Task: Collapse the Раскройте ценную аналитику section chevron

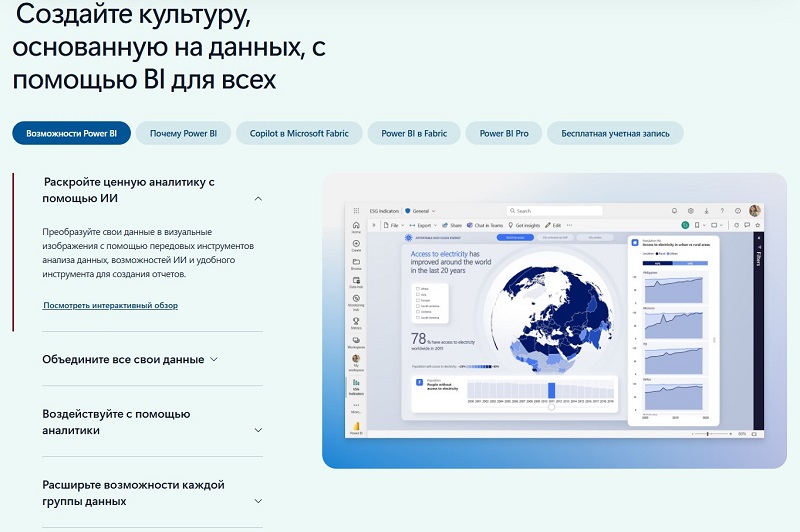Action: click(x=258, y=198)
